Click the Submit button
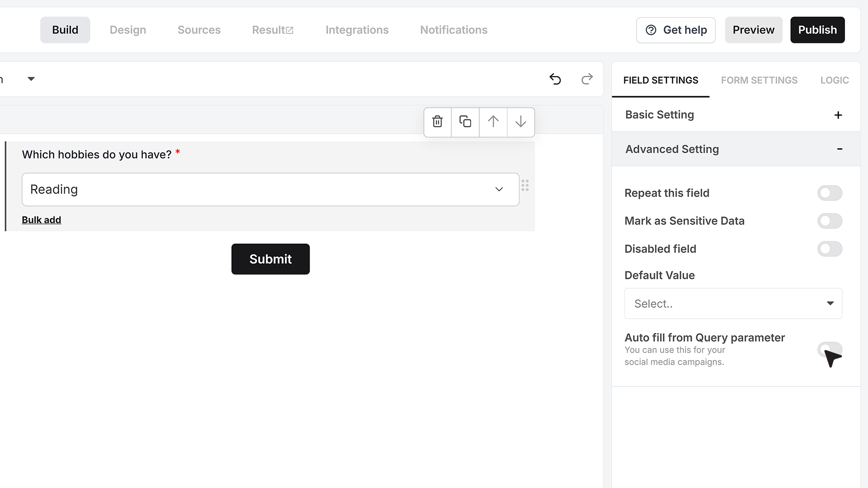Viewport: 868px width, 488px height. [270, 259]
